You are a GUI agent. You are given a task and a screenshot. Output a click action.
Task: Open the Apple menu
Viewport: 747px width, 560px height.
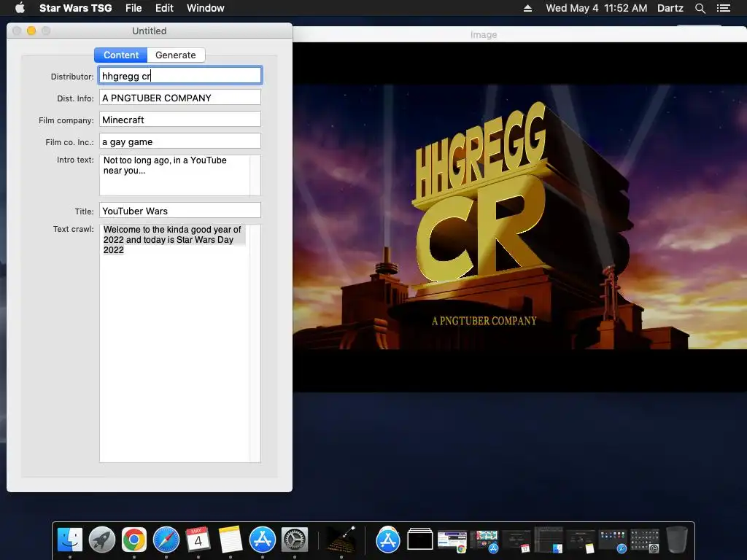pyautogui.click(x=20, y=8)
